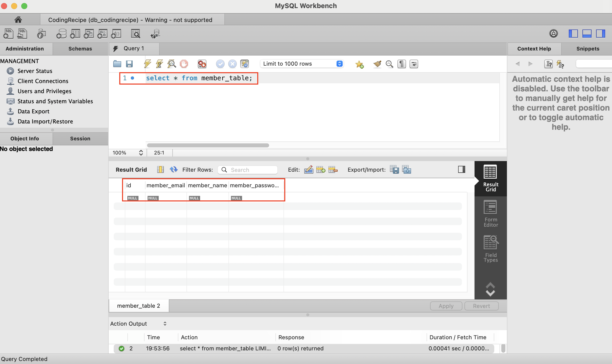Import records from external file

(407, 170)
